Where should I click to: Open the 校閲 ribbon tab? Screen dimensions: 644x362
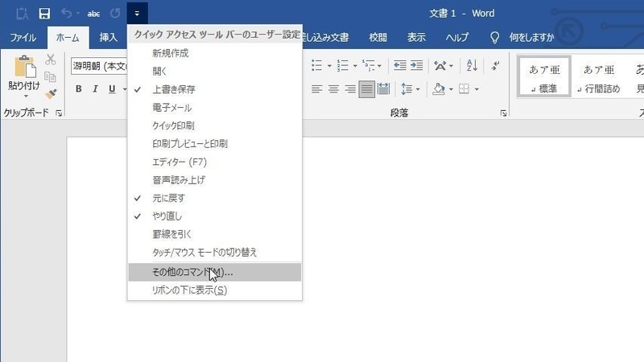pos(378,37)
